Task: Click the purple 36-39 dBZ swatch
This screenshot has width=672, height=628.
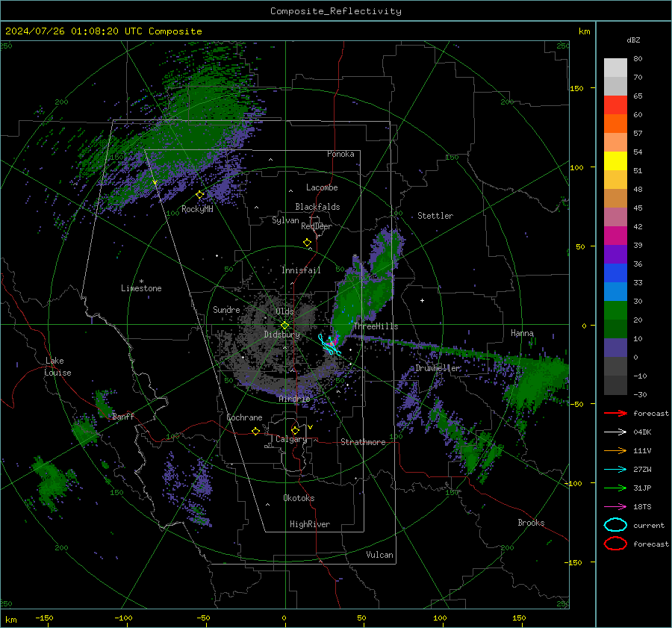Action: (615, 255)
